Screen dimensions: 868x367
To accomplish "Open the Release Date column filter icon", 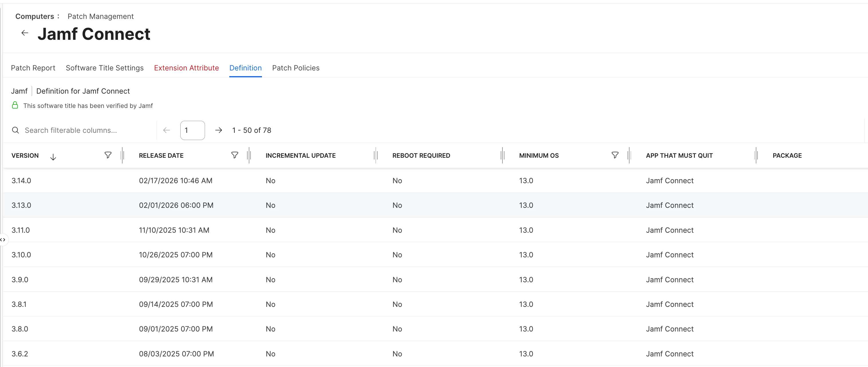I will click(234, 155).
